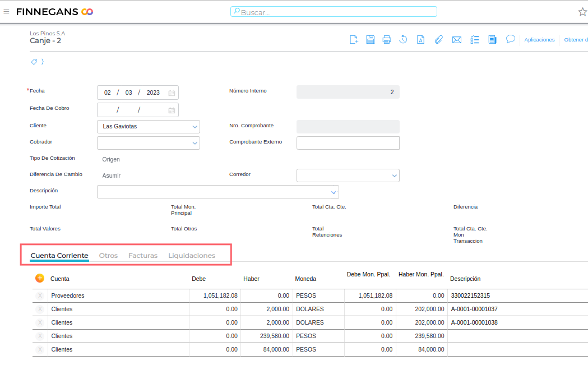This screenshot has height=365, width=588.
Task: Add a new row with the orange plus button
Action: (40, 278)
